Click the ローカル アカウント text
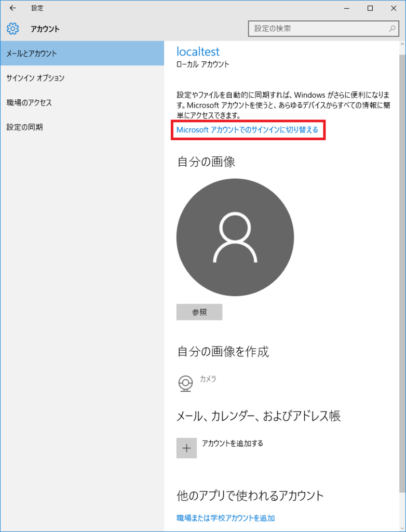This screenshot has width=406, height=532. (203, 64)
